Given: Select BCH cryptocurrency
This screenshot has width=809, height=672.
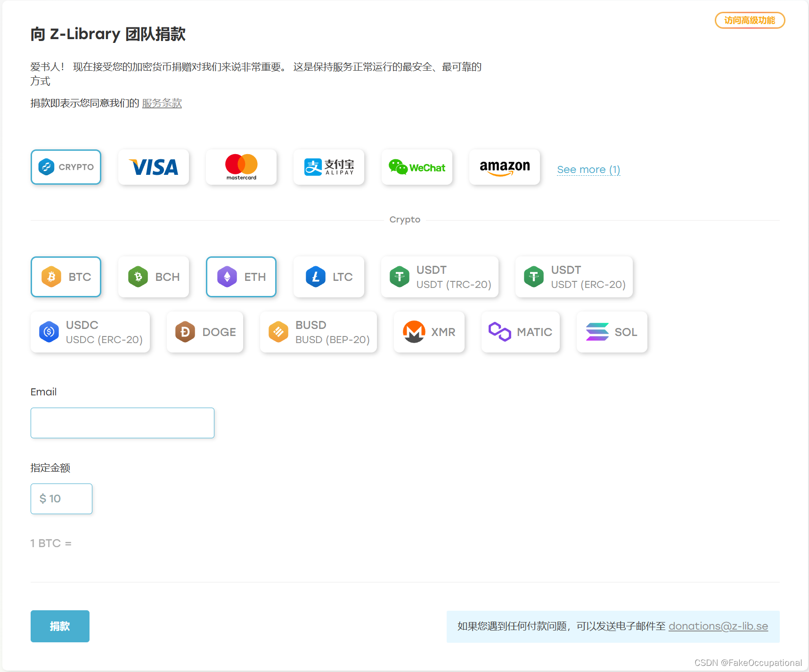Looking at the screenshot, I should coord(154,277).
